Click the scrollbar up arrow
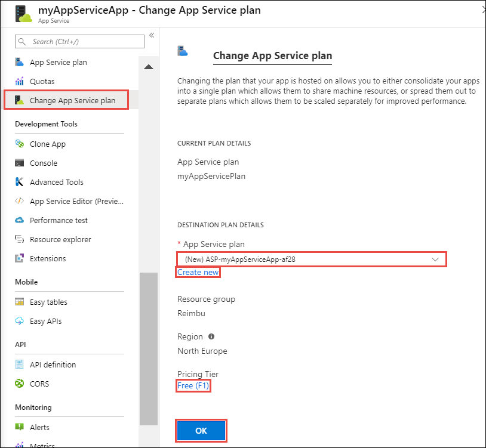486x448 pixels. click(149, 67)
